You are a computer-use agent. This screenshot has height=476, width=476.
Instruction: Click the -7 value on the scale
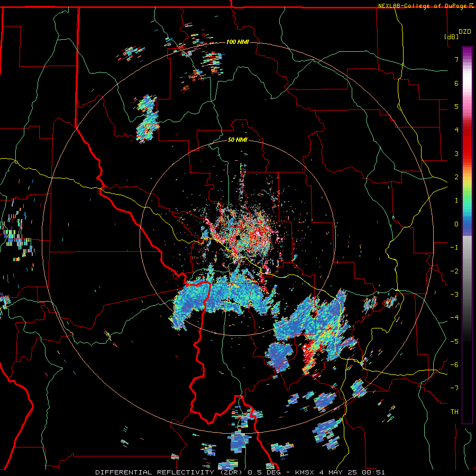click(x=454, y=388)
